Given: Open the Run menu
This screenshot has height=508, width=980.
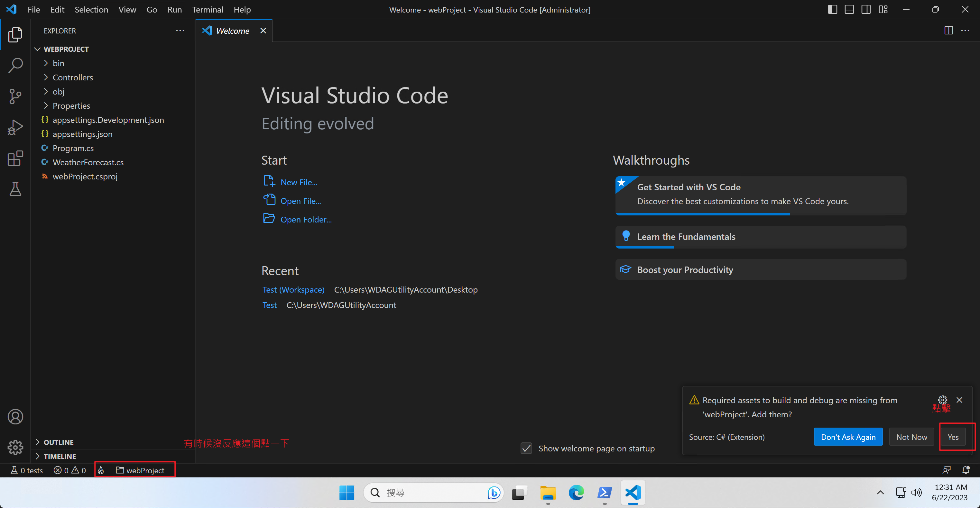Looking at the screenshot, I should (x=174, y=10).
